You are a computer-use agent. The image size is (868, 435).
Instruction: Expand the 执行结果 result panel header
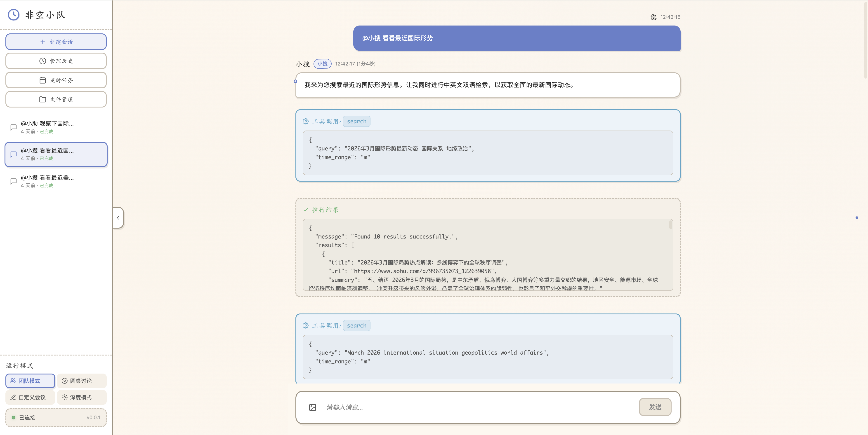click(x=325, y=210)
